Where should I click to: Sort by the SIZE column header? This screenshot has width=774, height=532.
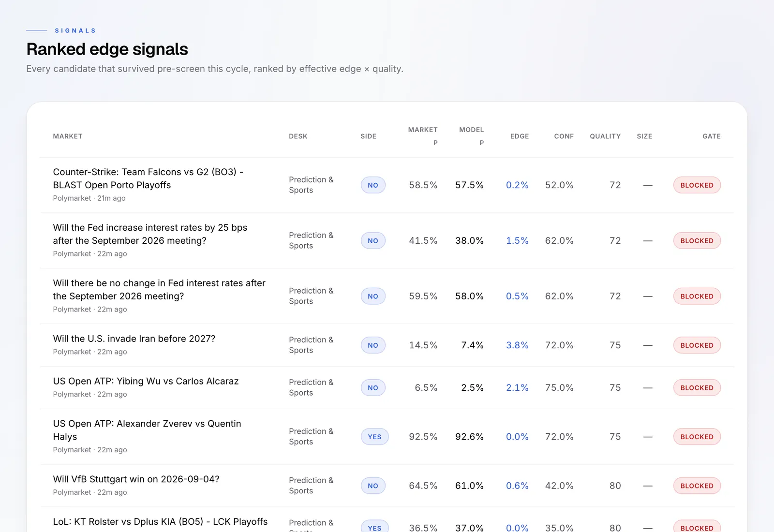(x=644, y=136)
